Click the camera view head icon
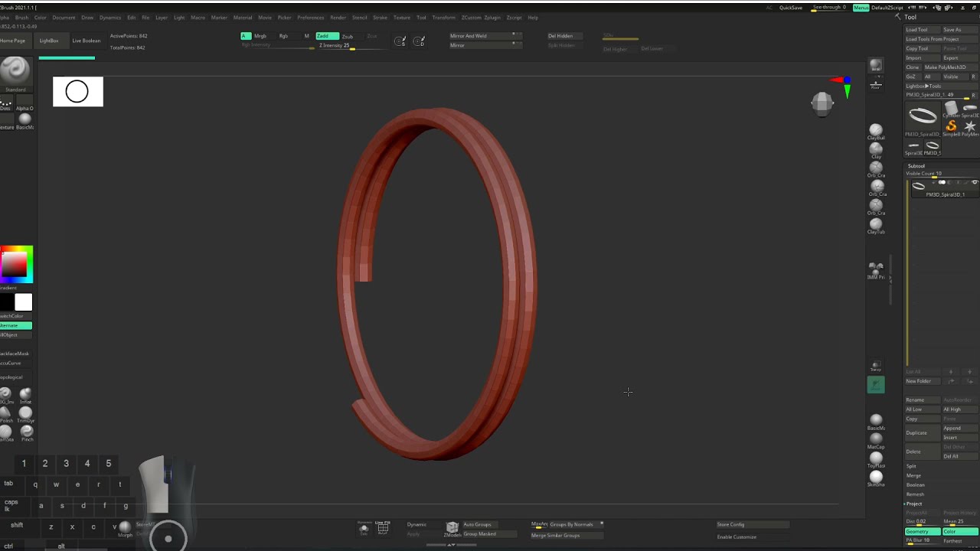The image size is (980, 551). click(822, 103)
